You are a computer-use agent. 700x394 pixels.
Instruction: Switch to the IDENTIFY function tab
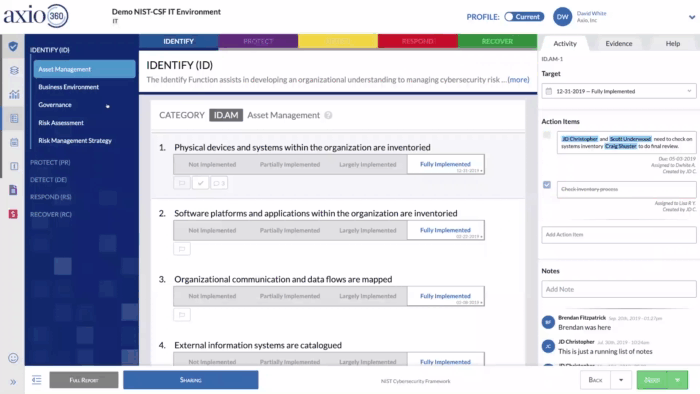click(x=179, y=41)
